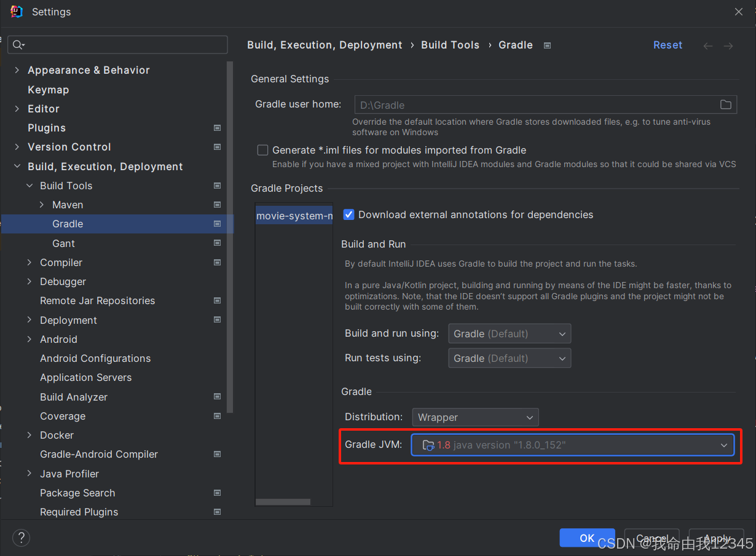Enable Generate *.iml files for modules checkbox
Image resolution: width=756 pixels, height=556 pixels.
tap(262, 150)
